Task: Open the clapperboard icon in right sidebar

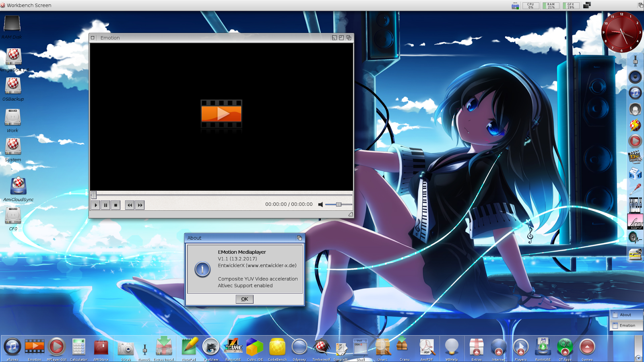Action: click(635, 157)
